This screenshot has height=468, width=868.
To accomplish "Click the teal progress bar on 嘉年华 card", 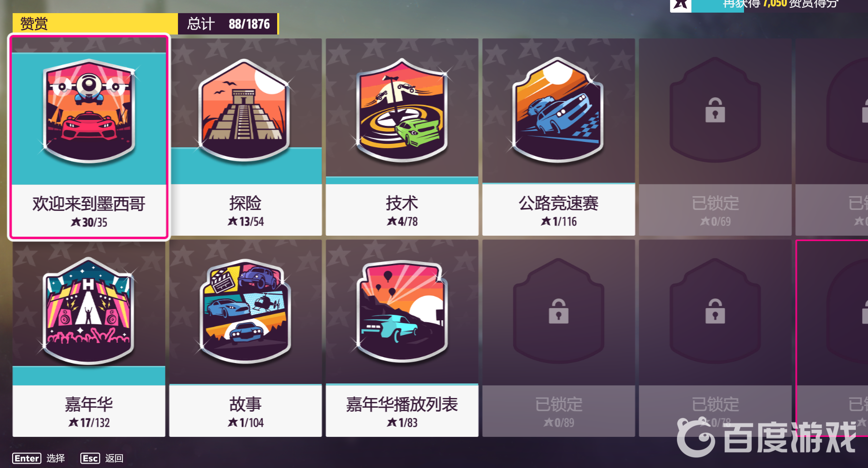I will coord(89,376).
